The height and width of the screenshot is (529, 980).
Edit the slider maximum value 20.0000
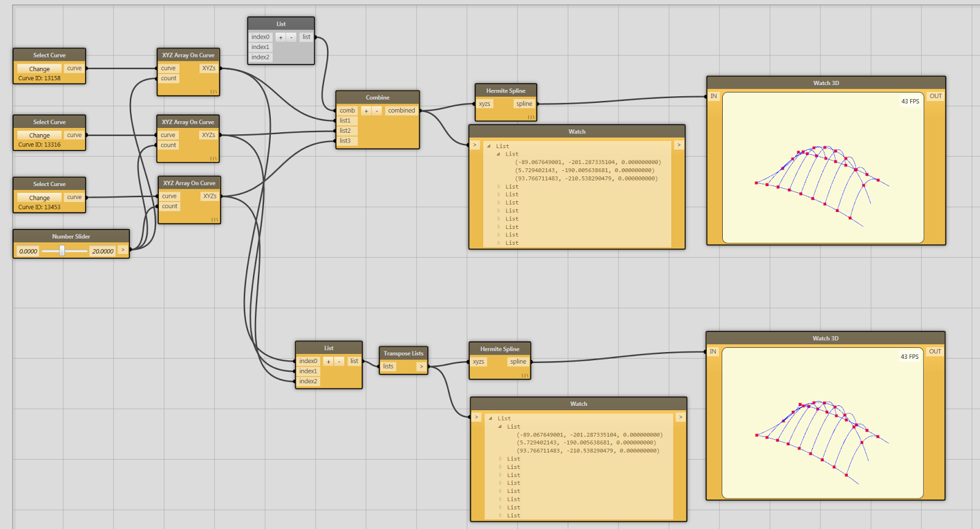pyautogui.click(x=103, y=251)
